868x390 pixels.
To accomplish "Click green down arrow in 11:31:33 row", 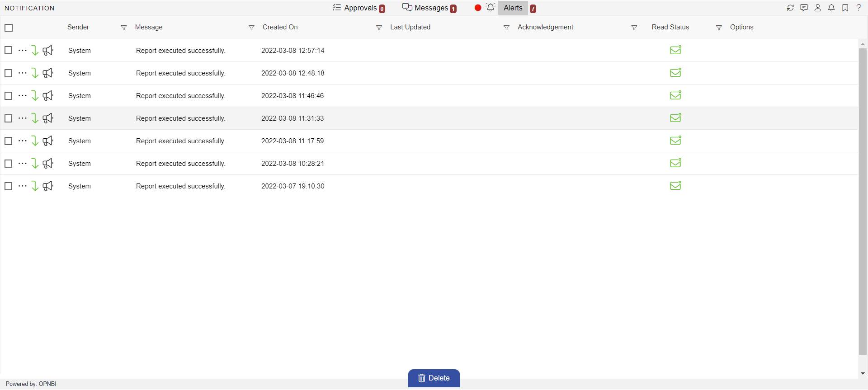I will [34, 118].
